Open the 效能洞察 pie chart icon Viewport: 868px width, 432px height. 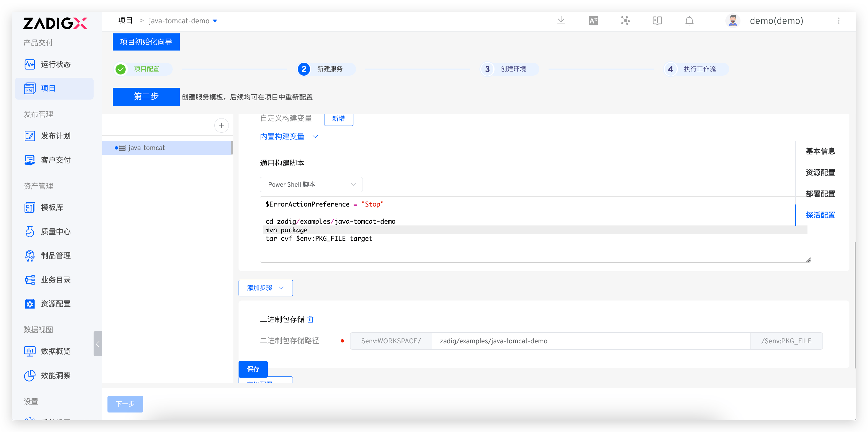[30, 375]
